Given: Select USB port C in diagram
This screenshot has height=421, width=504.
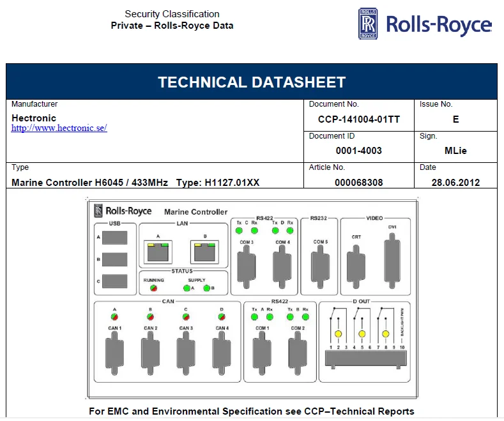Looking at the screenshot, I should tap(115, 281).
